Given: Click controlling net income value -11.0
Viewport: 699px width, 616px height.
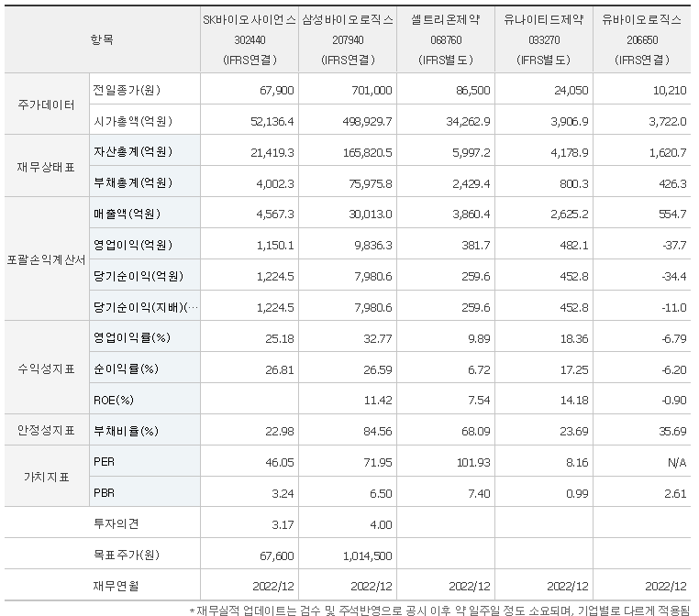Looking at the screenshot, I should pos(674,308).
